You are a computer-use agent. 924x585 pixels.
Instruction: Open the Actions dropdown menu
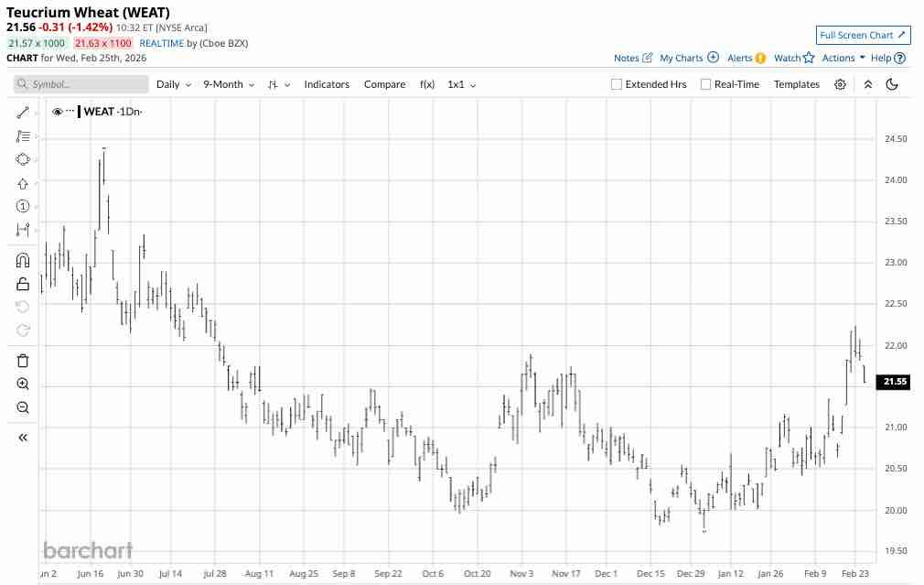pyautogui.click(x=843, y=58)
